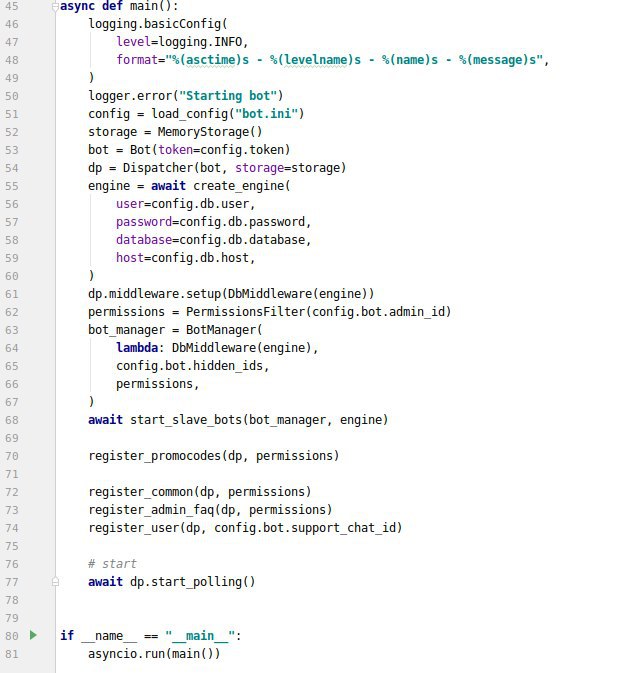Image resolution: width=641 pixels, height=673 pixels.
Task: Click "level=logging.INFO," argument
Action: click(182, 42)
